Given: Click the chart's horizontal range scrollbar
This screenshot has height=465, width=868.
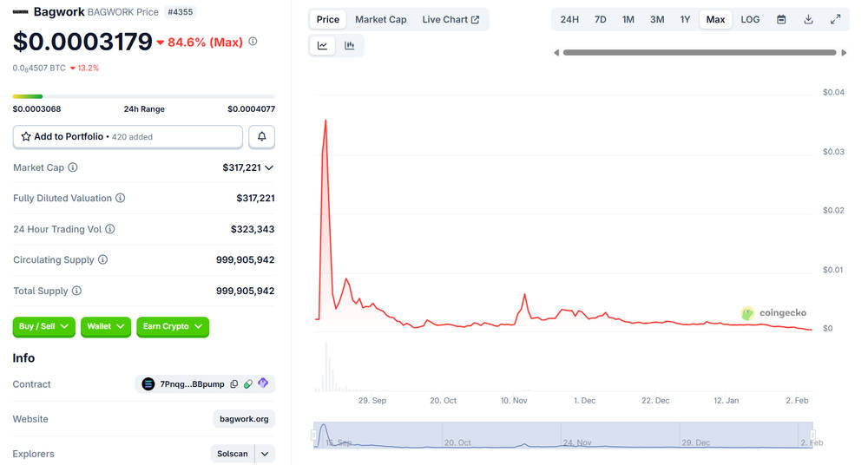Looking at the screenshot, I should (699, 53).
